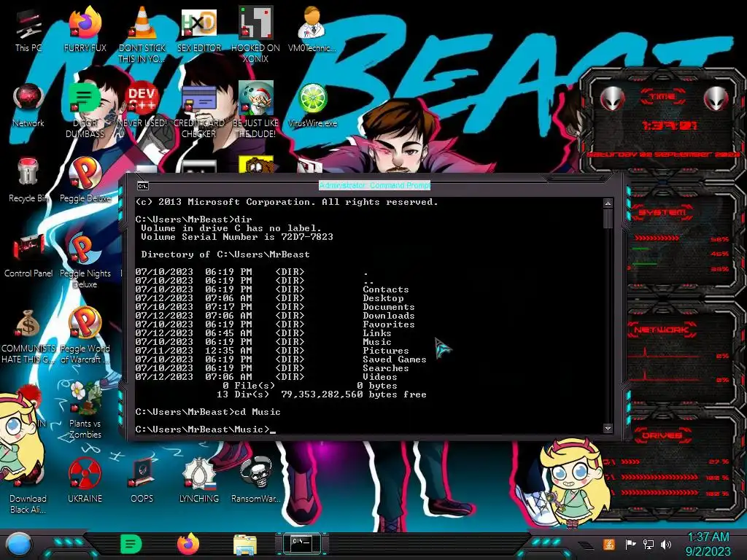Open File Explorer from the taskbar

point(245,545)
